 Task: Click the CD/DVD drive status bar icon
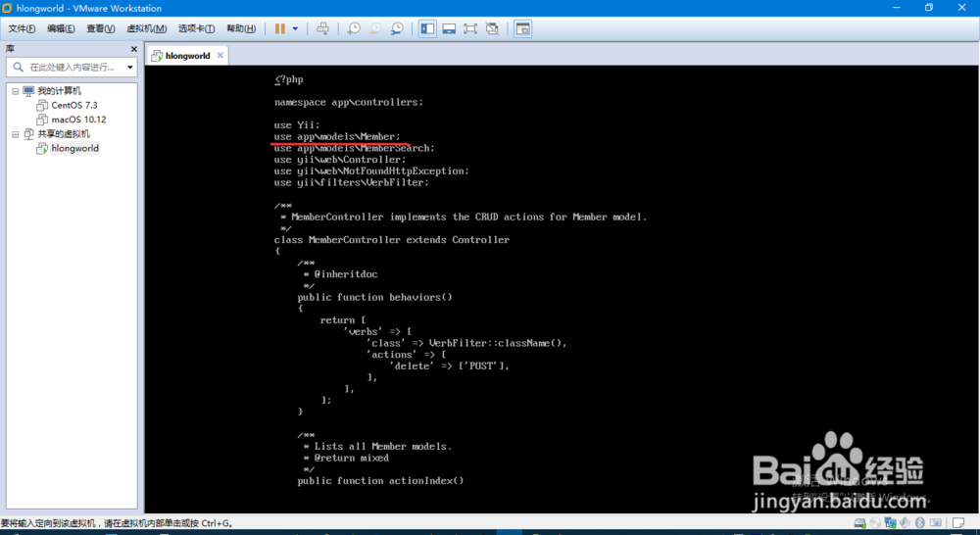pyautogui.click(x=875, y=523)
